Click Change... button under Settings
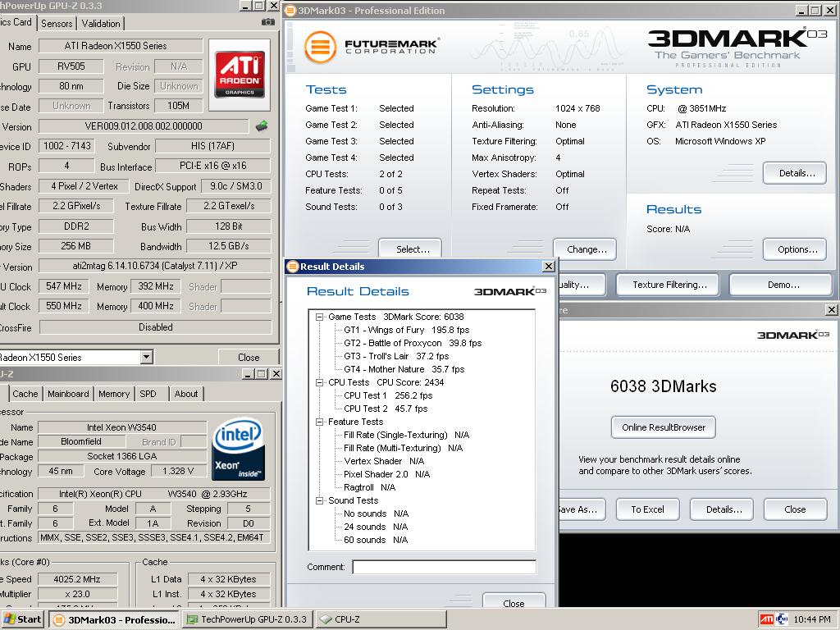Image resolution: width=840 pixels, height=630 pixels. 585,249
